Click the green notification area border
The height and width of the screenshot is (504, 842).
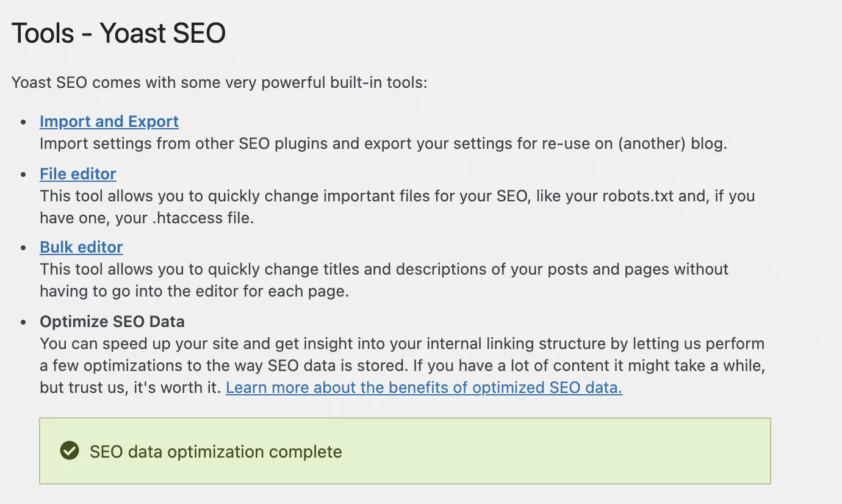click(x=405, y=419)
